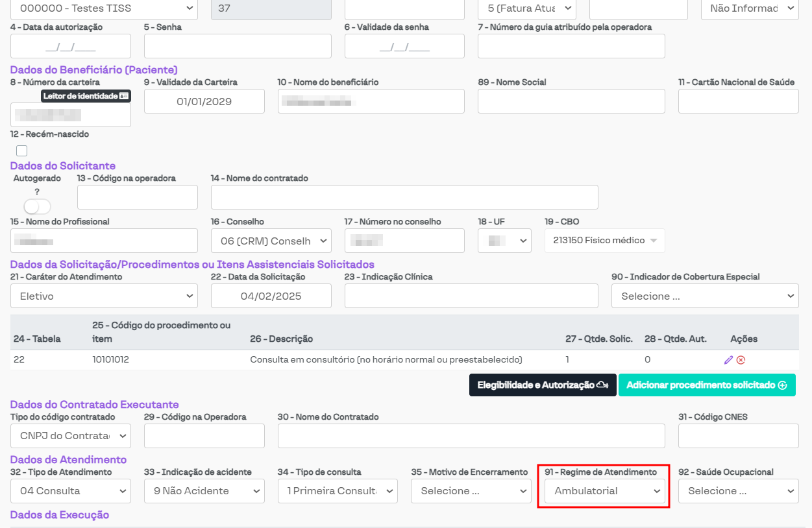Click the Senha input field
812x528 pixels.
[x=238, y=46]
